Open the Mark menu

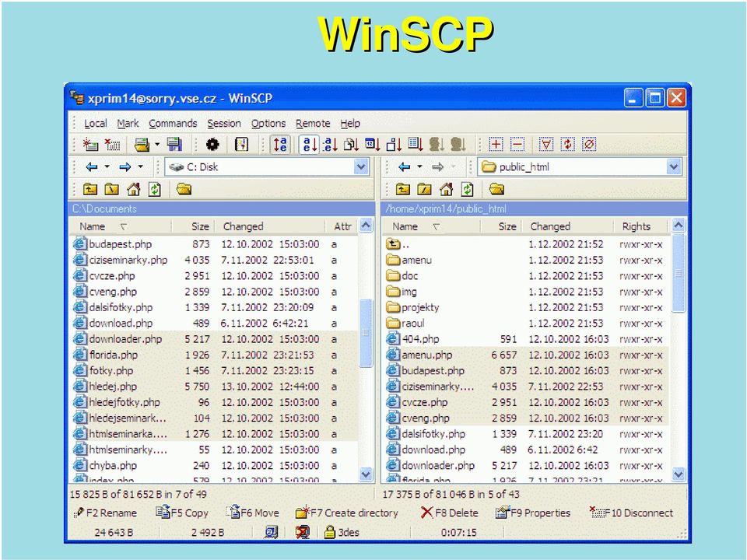[x=128, y=124]
